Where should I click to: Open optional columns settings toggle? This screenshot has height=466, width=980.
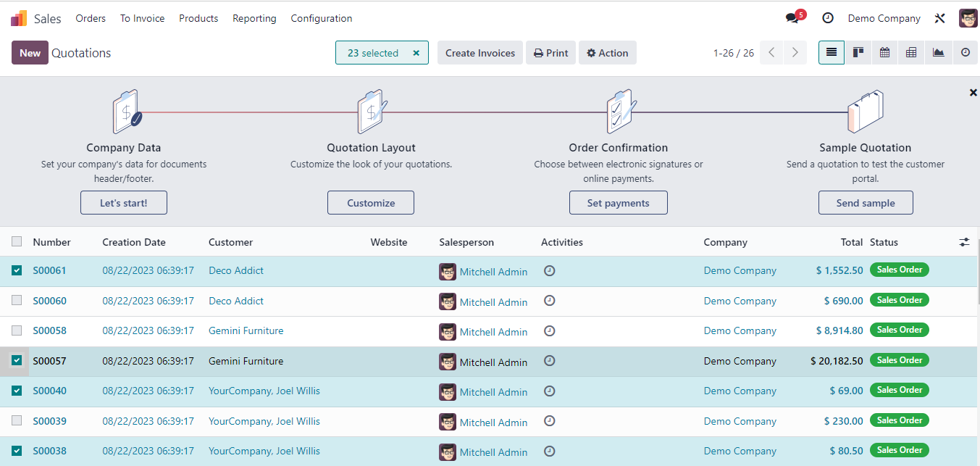[x=964, y=242]
